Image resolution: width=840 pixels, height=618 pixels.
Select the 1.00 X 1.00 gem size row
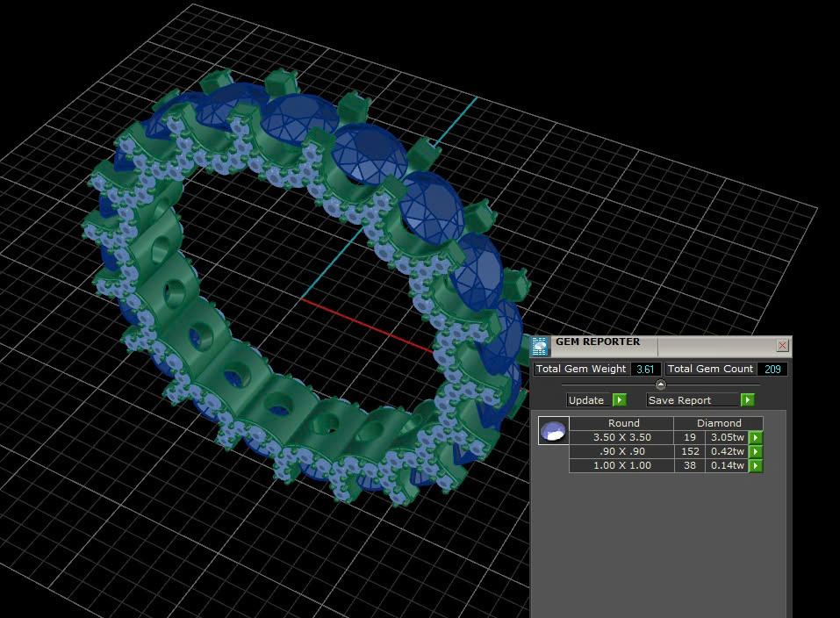click(621, 465)
